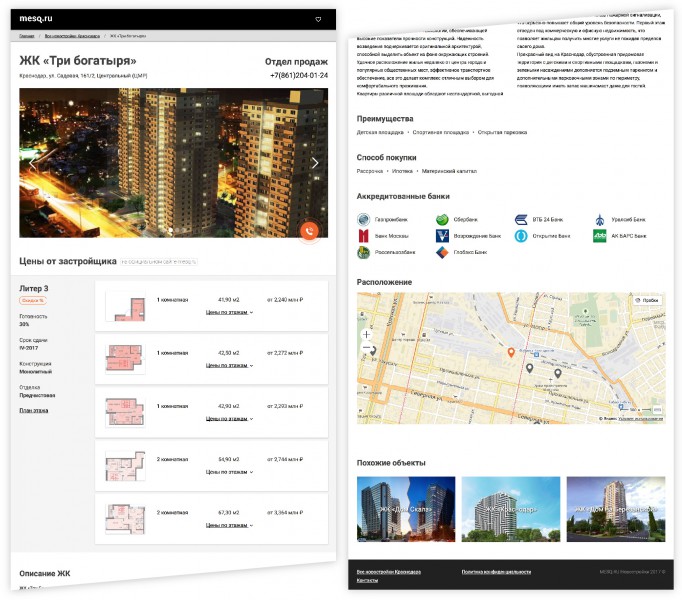
Task: Click the Ипотека purchase option
Action: 402,171
